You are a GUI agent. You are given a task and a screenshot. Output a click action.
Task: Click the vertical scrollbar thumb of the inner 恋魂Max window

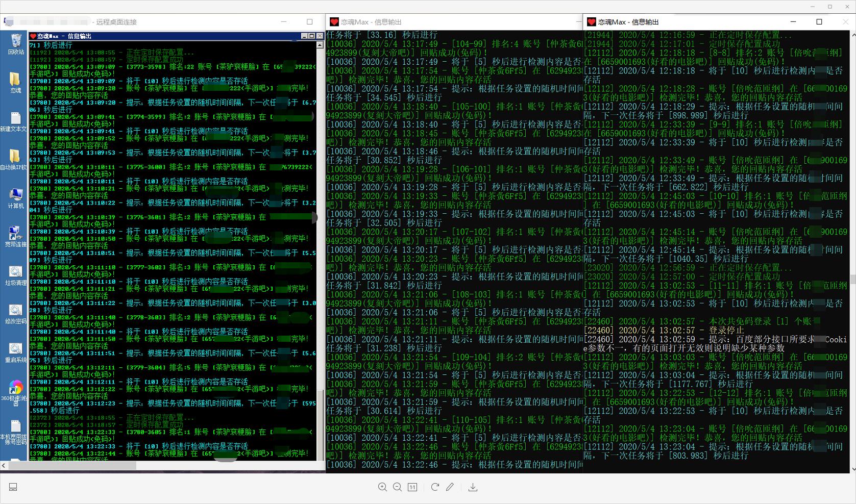coord(320,425)
